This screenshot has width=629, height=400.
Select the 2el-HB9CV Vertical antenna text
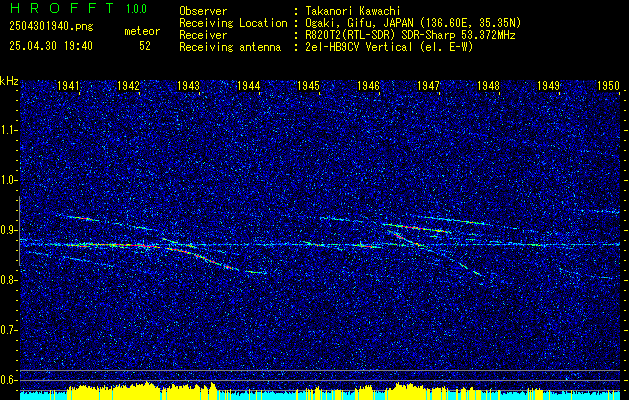tap(390, 47)
